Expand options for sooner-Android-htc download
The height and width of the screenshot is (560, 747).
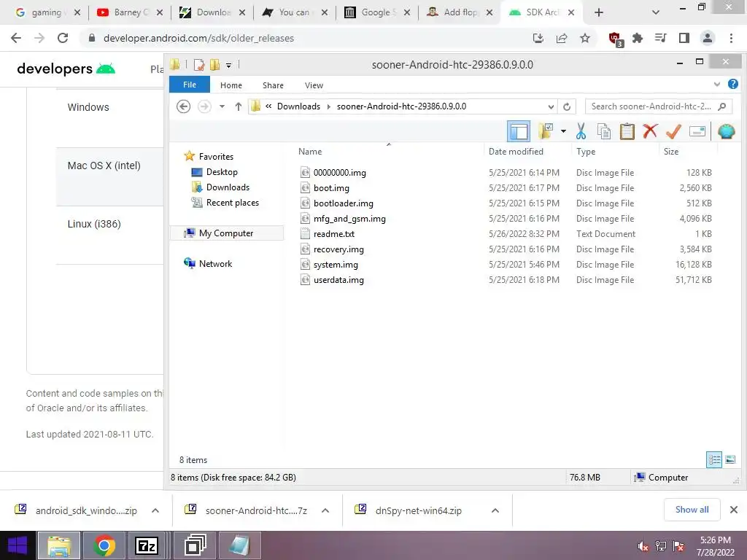(325, 510)
